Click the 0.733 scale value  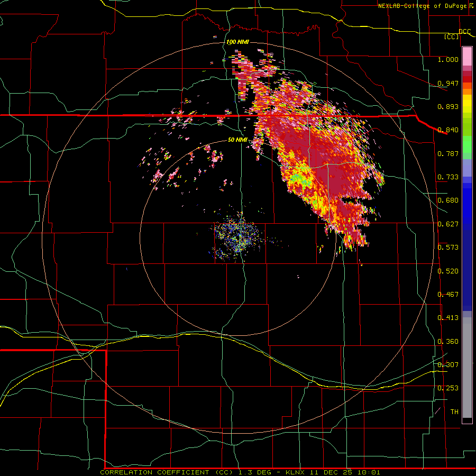(x=448, y=177)
